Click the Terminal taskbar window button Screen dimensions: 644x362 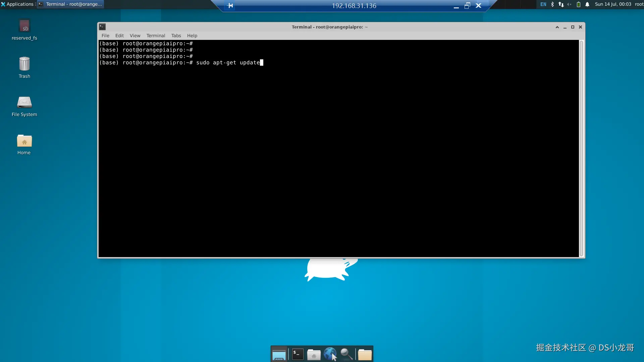(70, 4)
